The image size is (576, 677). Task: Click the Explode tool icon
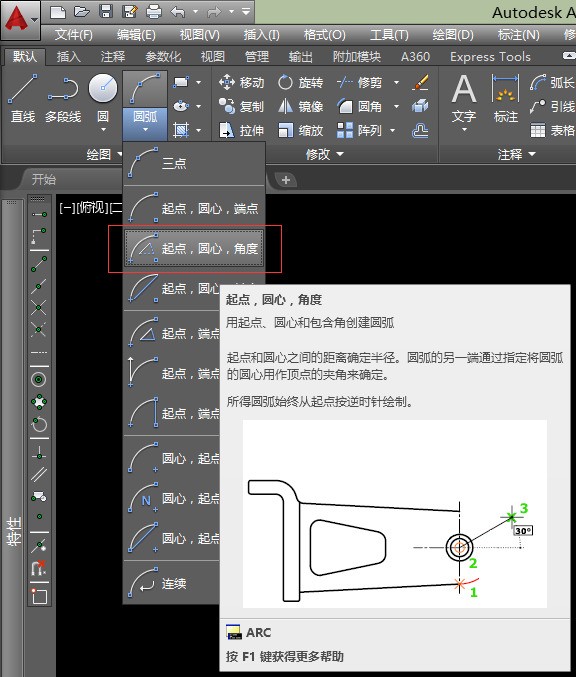point(420,106)
